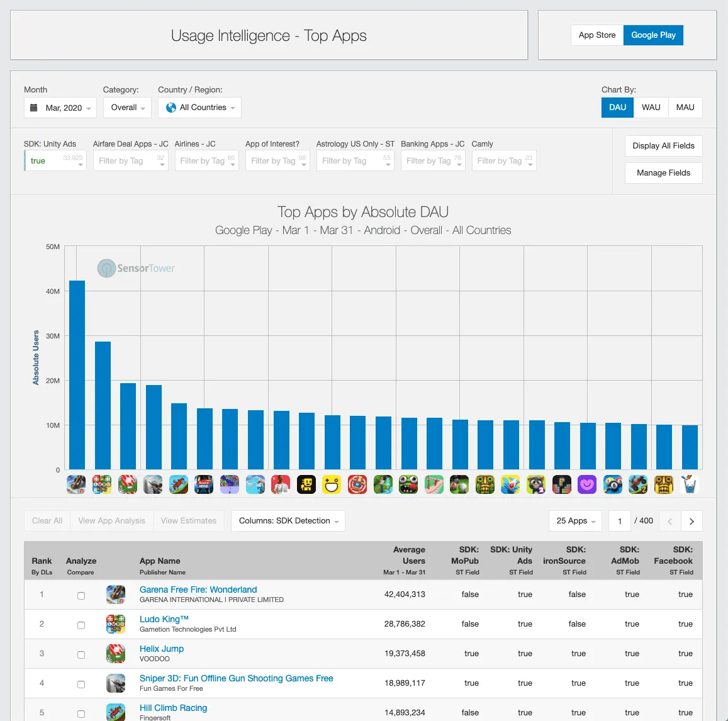Click the View App Analysis button
This screenshot has width=728, height=721.
111,521
